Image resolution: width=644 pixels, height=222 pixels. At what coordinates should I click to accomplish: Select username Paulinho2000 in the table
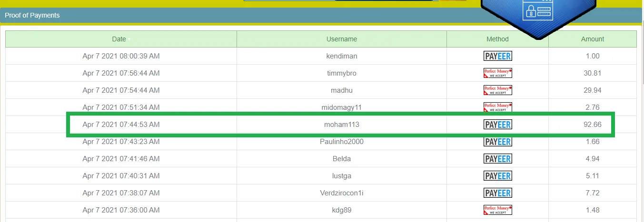(341, 142)
